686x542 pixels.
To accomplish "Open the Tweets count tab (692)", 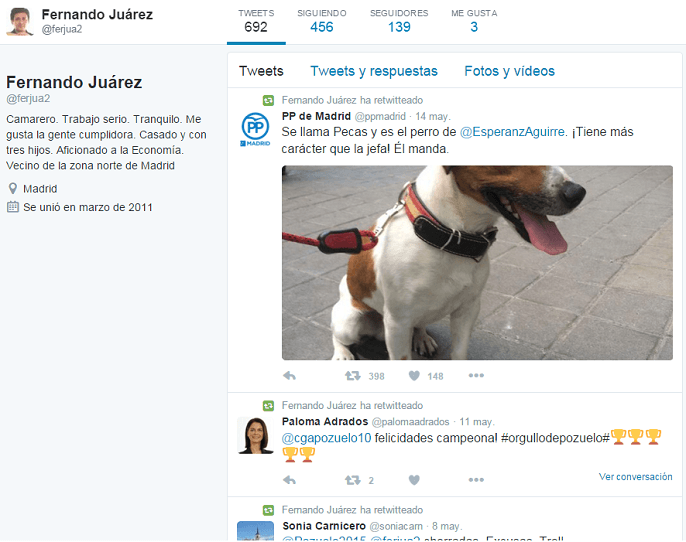I will pyautogui.click(x=256, y=21).
